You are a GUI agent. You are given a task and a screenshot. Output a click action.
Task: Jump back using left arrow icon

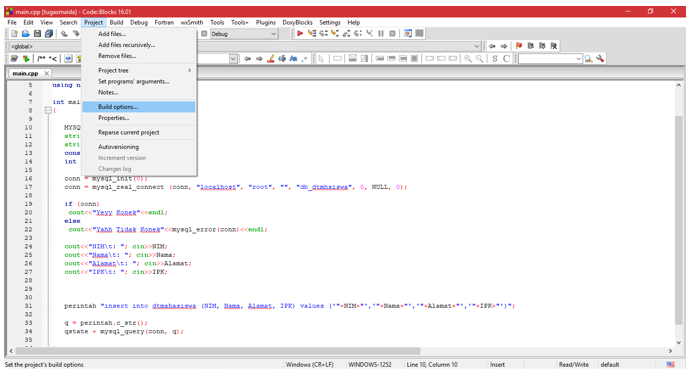pos(492,46)
